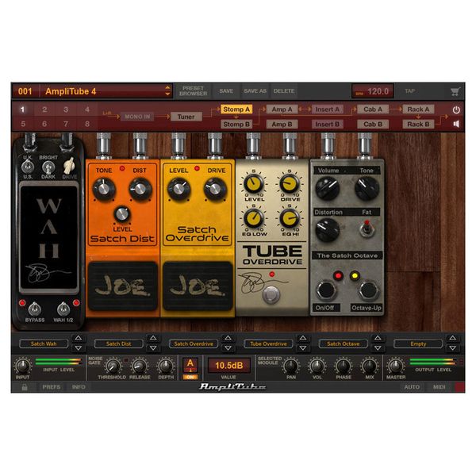Viewport: 476px width, 476px height.
Task: Click Tube Overdrive EQ LOW knob
Action: (x=254, y=218)
